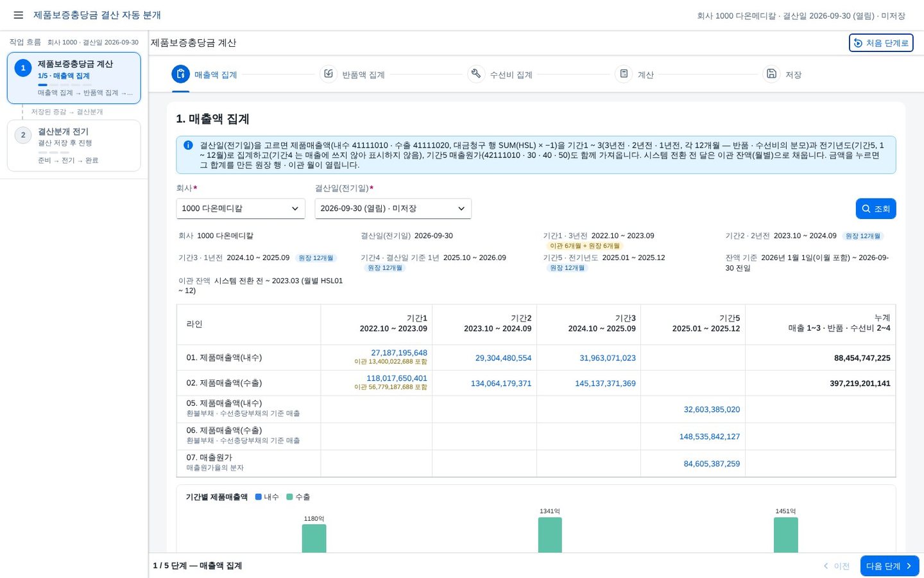
Task: Click the 저장 step save icon
Action: [x=771, y=74]
